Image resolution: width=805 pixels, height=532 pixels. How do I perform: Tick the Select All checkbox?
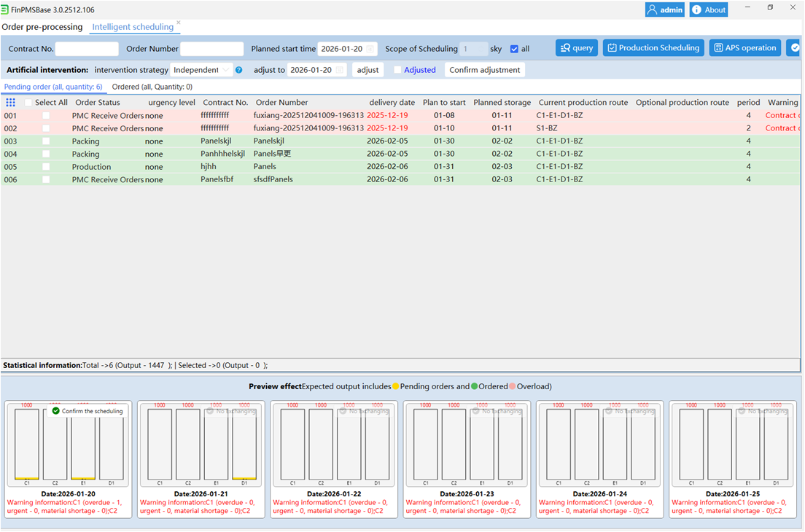[x=28, y=103]
